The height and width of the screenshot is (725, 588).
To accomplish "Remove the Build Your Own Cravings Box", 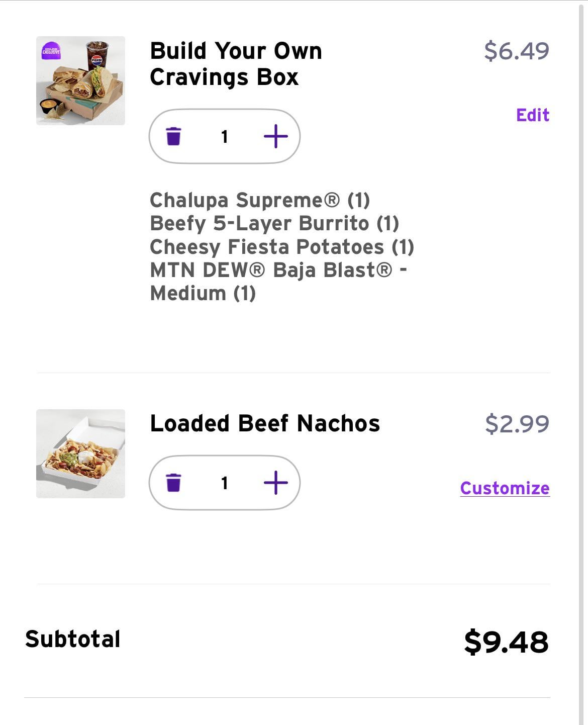I will pos(173,136).
